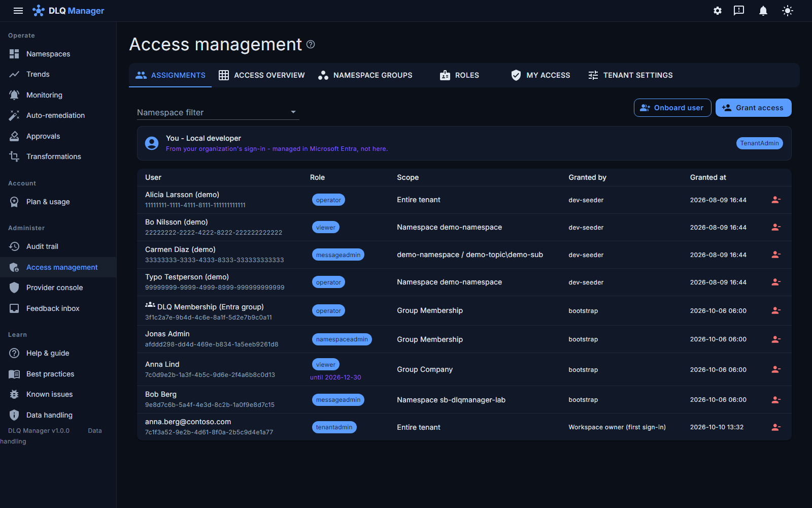The width and height of the screenshot is (812, 508).
Task: Click the Grant access button
Action: tap(754, 108)
